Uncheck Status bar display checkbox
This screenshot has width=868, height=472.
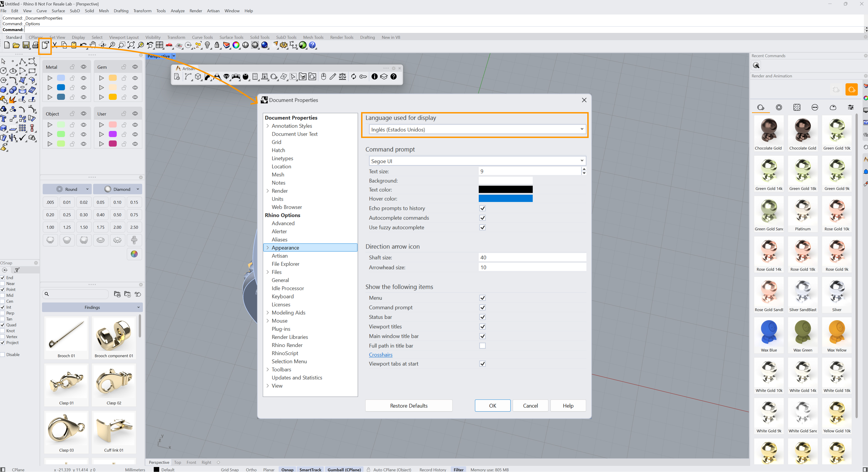point(483,317)
